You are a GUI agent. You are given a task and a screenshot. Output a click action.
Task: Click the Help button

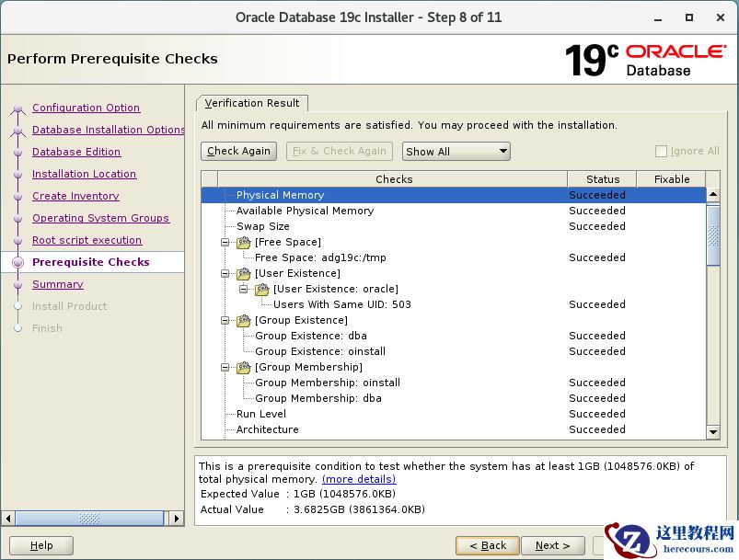pyautogui.click(x=41, y=545)
